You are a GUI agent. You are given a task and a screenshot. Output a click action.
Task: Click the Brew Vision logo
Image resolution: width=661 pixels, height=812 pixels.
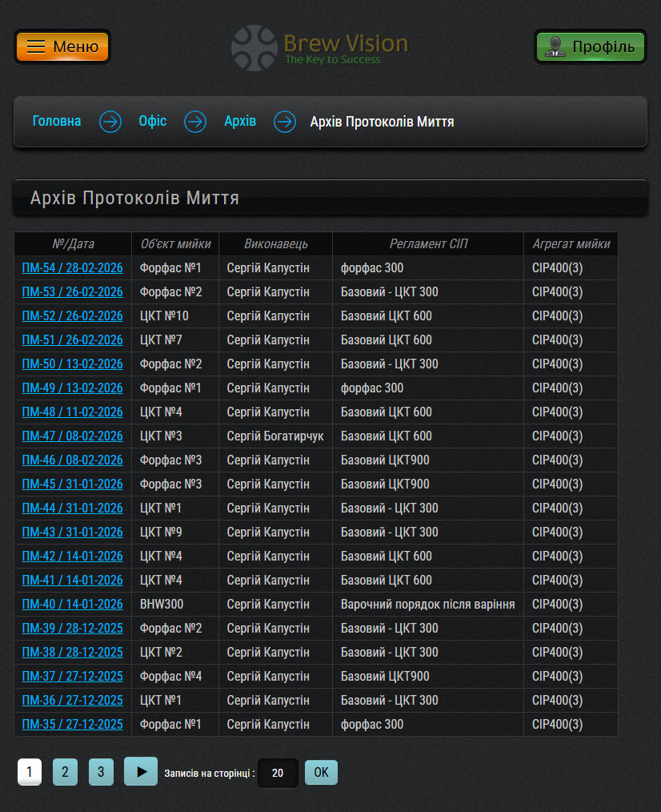click(320, 46)
